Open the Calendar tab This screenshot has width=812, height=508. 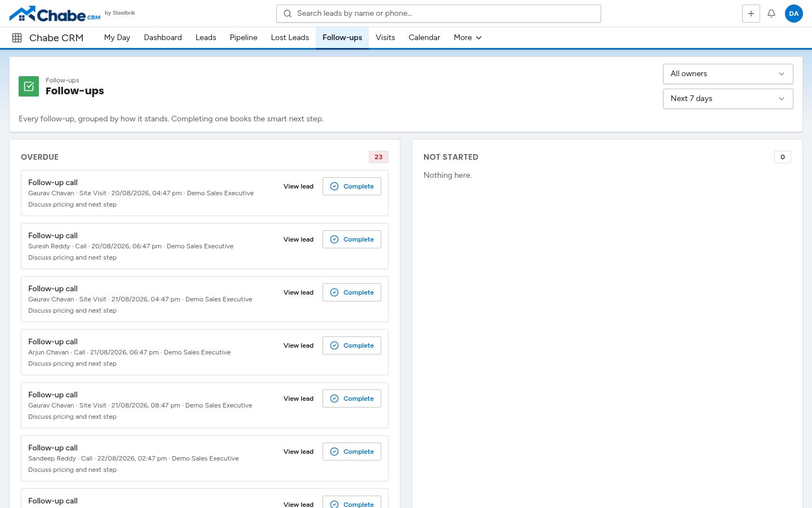click(x=424, y=38)
